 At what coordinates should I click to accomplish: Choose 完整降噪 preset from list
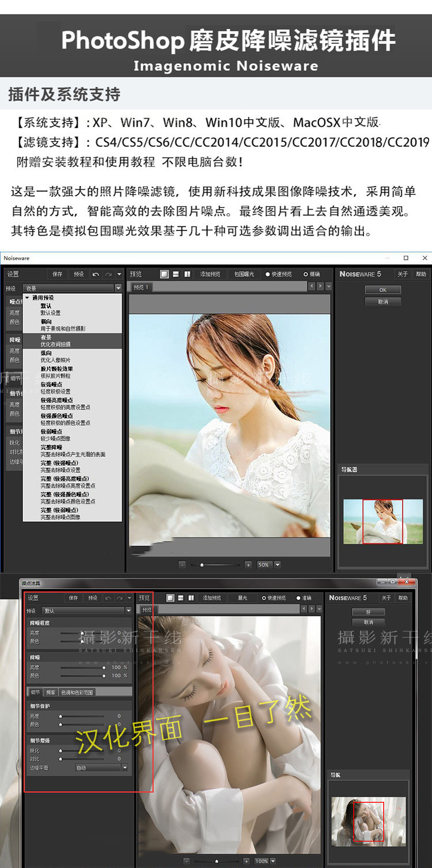[x=72, y=450]
